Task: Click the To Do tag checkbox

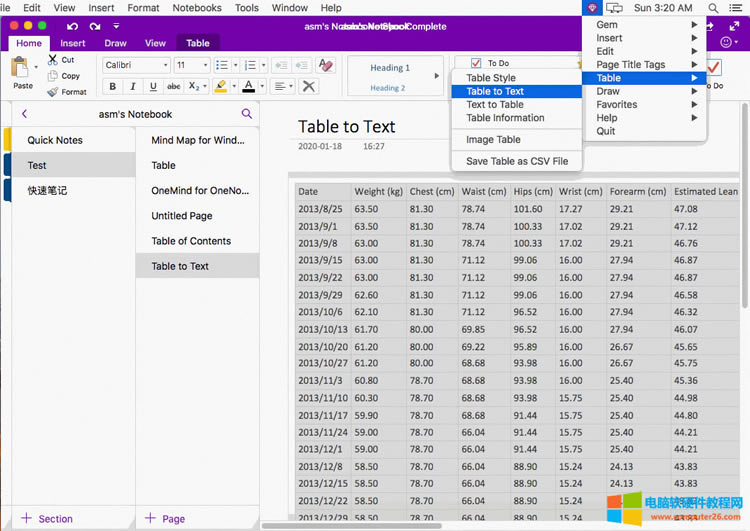Action: click(476, 63)
